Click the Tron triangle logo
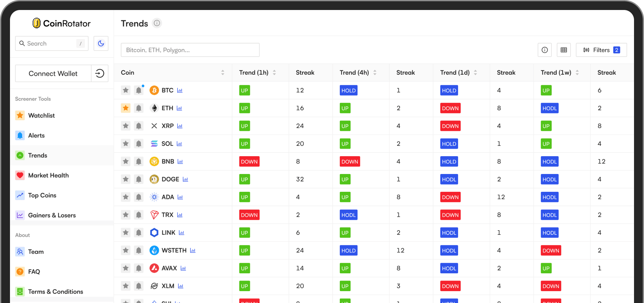This screenshot has width=644, height=303. (154, 215)
